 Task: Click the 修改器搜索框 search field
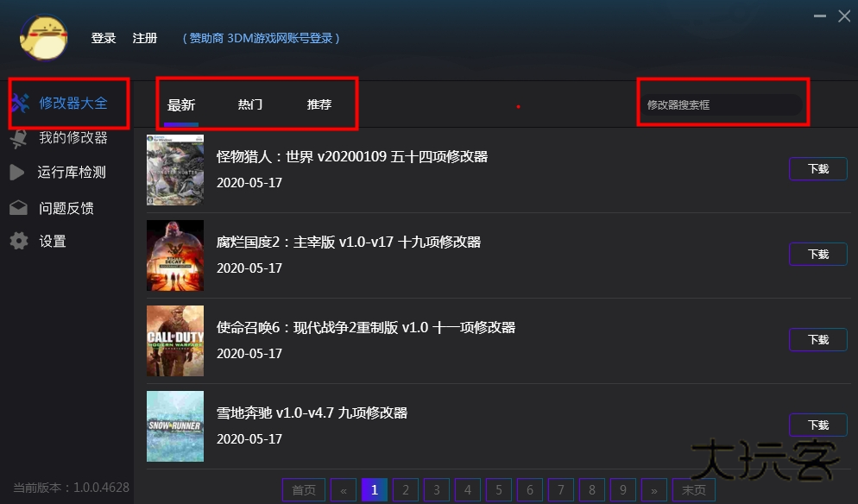pos(722,104)
